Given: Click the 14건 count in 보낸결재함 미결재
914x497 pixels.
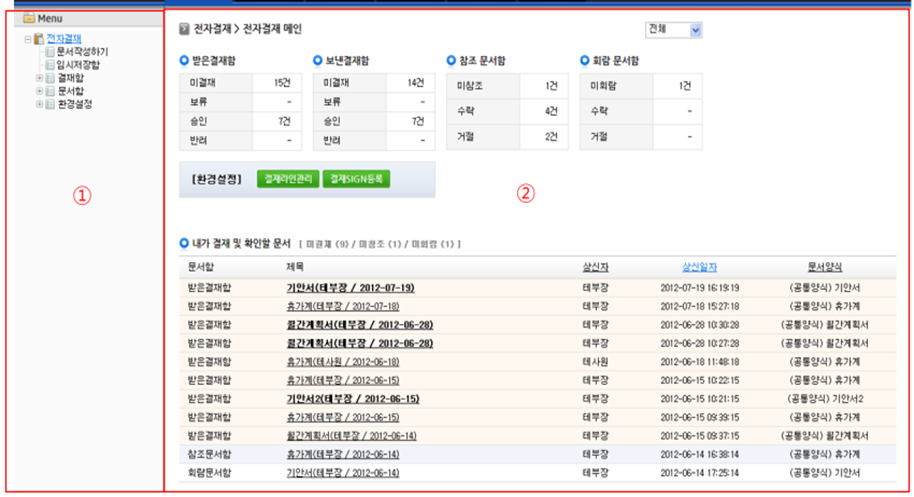Looking at the screenshot, I should 416,83.
